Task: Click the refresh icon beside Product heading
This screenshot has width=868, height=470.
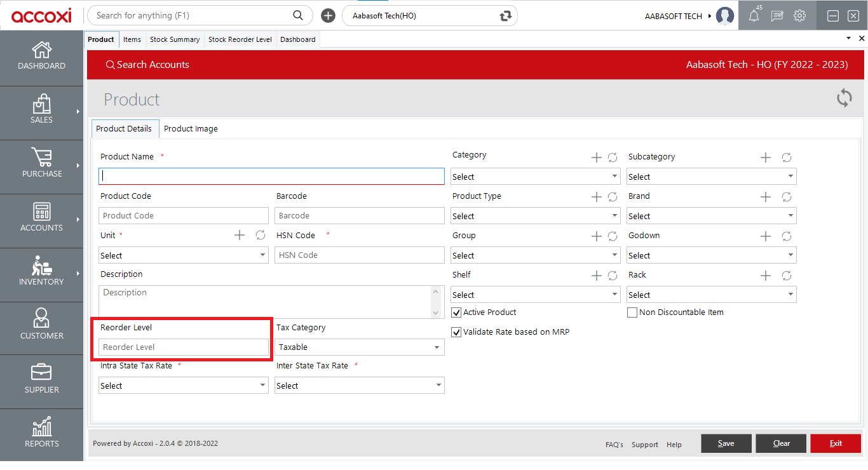Action: point(844,98)
